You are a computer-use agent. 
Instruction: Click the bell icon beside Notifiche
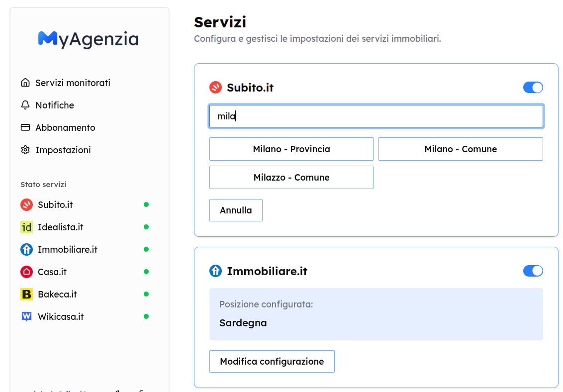tap(25, 105)
